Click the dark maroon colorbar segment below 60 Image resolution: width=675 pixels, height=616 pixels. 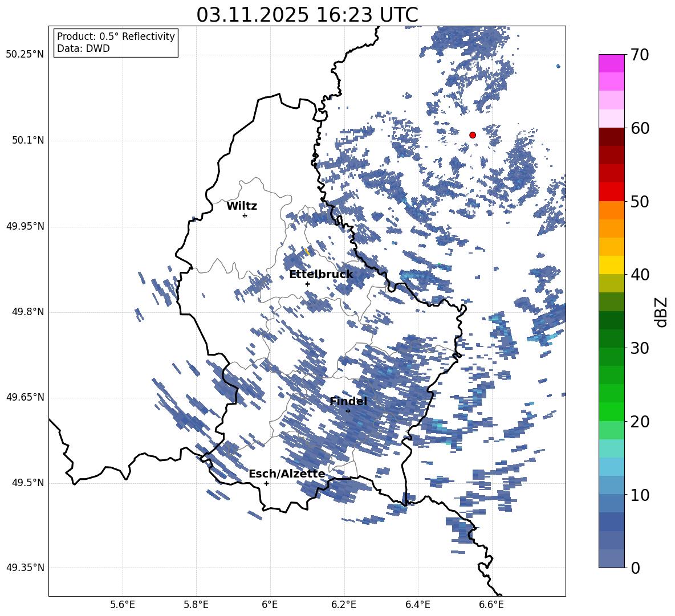coord(611,137)
